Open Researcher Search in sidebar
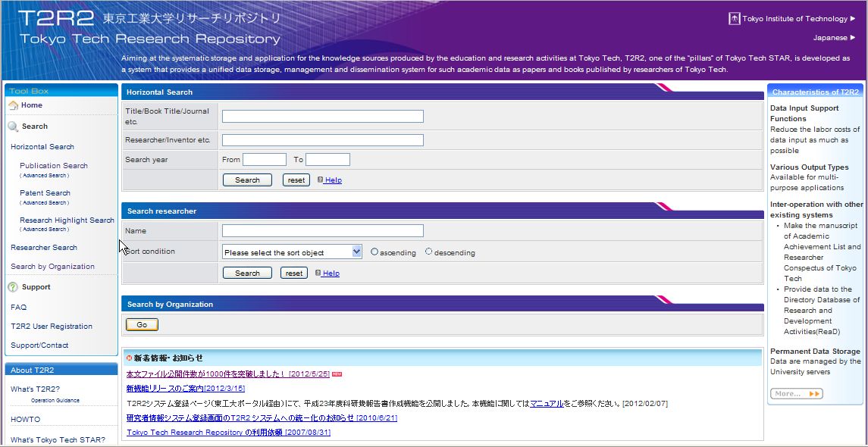The width and height of the screenshot is (868, 447). point(44,247)
